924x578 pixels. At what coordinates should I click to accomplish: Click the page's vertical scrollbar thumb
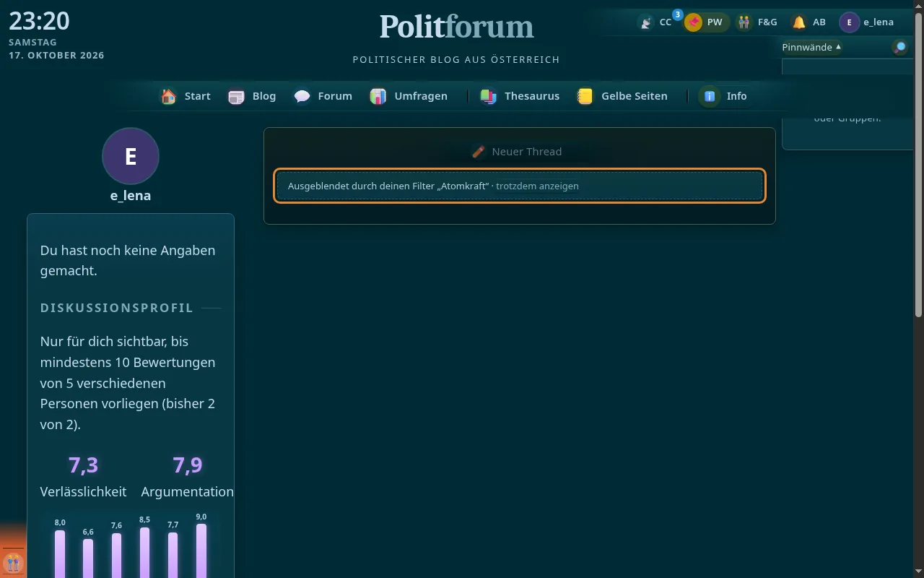click(x=918, y=165)
